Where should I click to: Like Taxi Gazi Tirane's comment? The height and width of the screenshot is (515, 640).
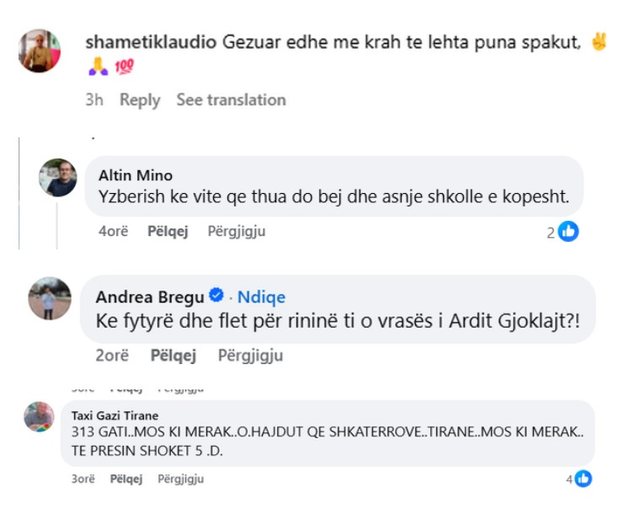[x=126, y=479]
